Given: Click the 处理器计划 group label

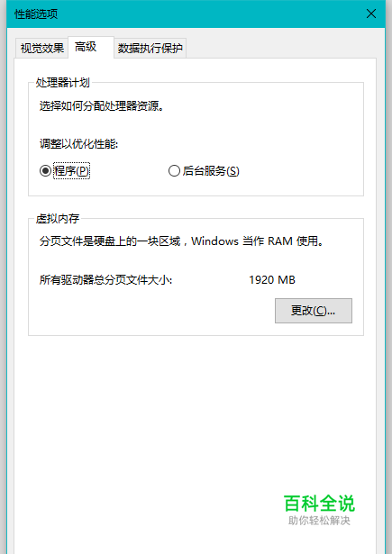Looking at the screenshot, I should click(62, 83).
